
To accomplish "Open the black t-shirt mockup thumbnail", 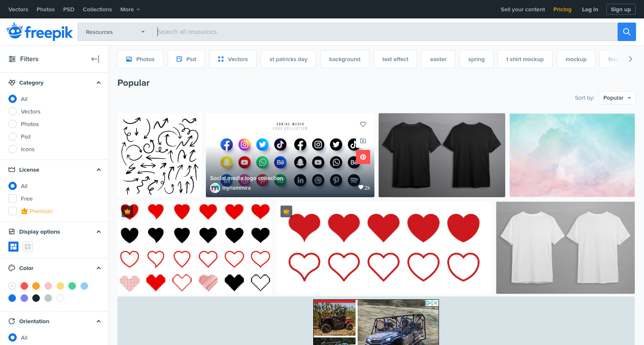I will pyautogui.click(x=442, y=155).
